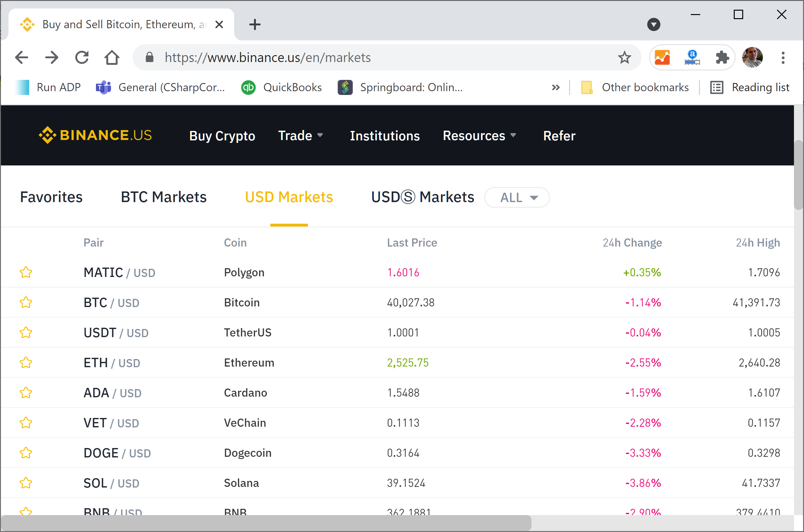Open Chrome three-dot menu
The width and height of the screenshot is (804, 532).
pos(783,58)
